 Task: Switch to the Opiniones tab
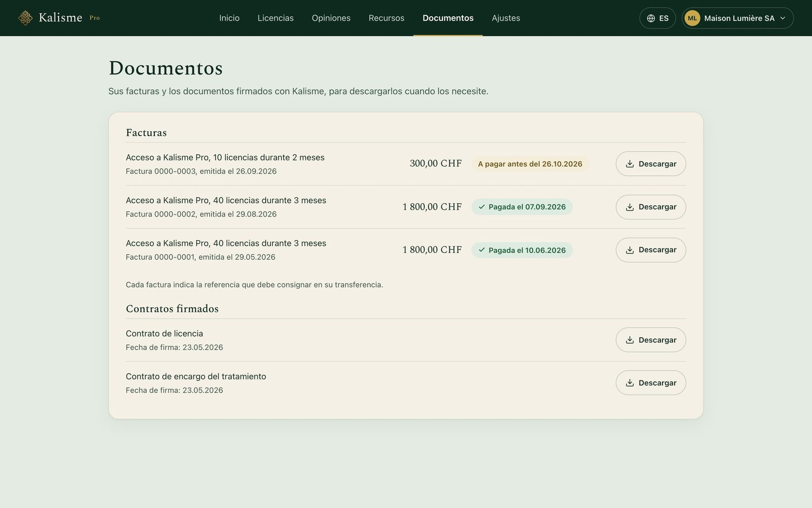click(x=331, y=18)
